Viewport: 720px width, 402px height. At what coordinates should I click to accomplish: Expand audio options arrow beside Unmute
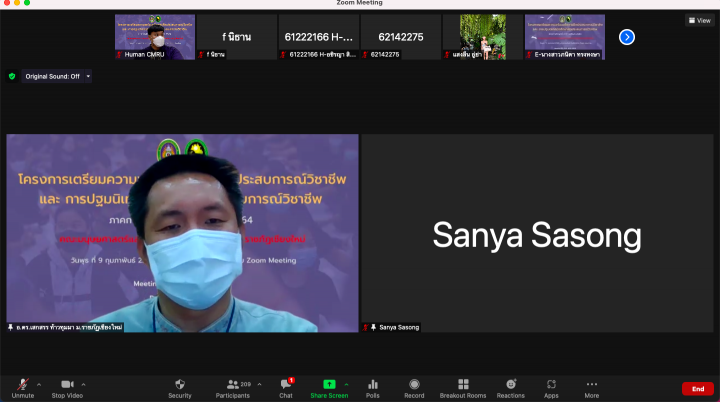click(39, 383)
